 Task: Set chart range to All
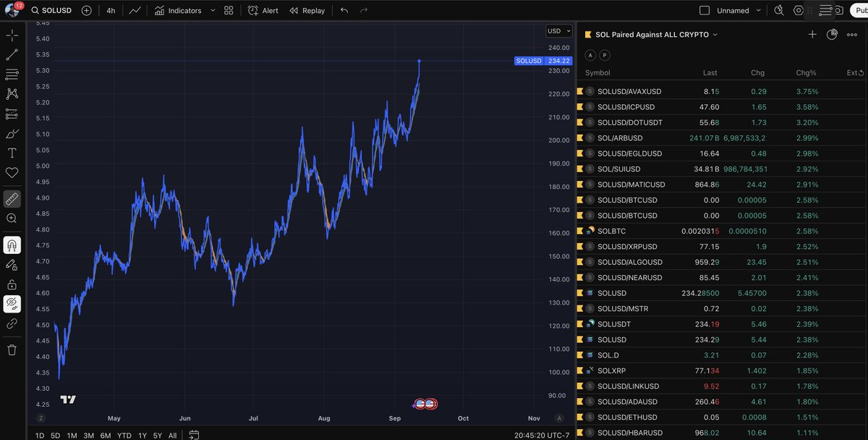pyautogui.click(x=172, y=435)
